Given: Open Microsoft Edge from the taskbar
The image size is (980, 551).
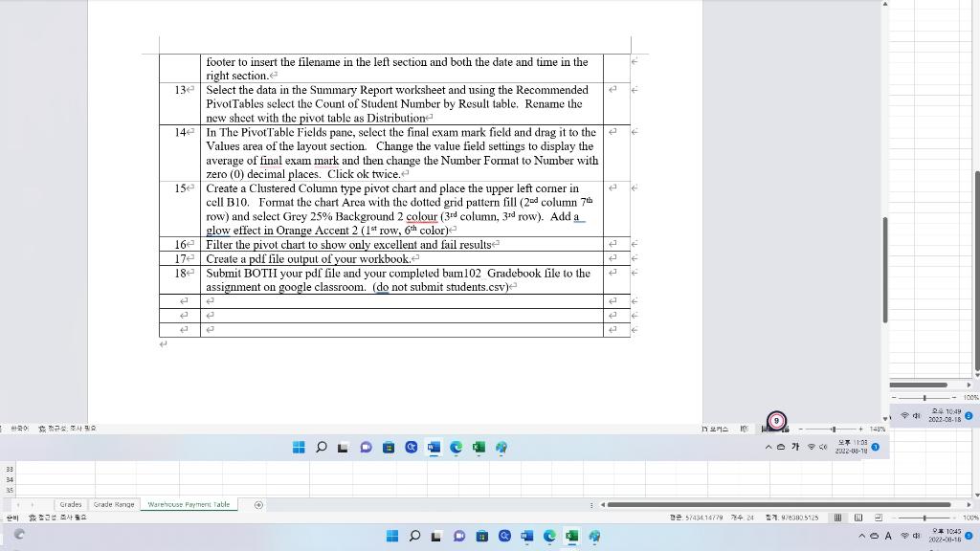Looking at the screenshot, I should click(x=548, y=537).
